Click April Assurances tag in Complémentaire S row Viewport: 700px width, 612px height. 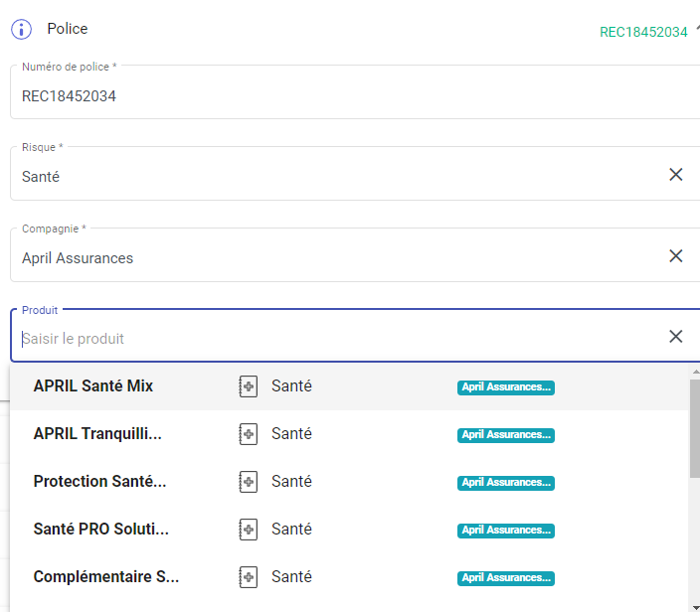(x=506, y=578)
